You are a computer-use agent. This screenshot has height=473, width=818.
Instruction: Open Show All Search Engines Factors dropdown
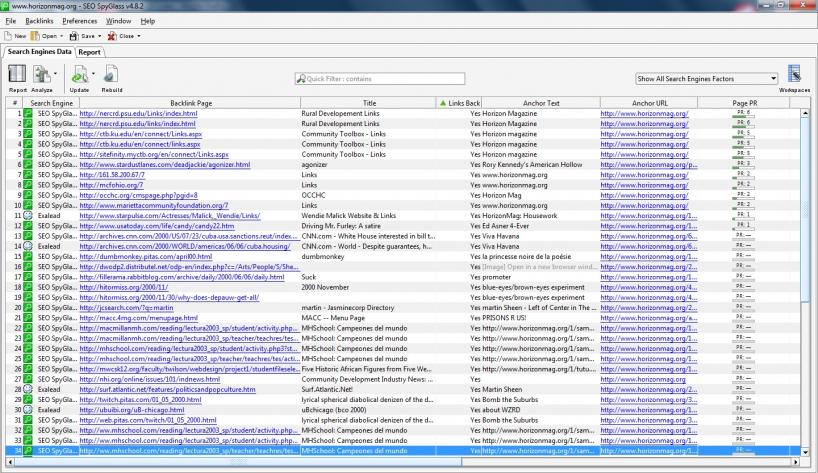(706, 78)
